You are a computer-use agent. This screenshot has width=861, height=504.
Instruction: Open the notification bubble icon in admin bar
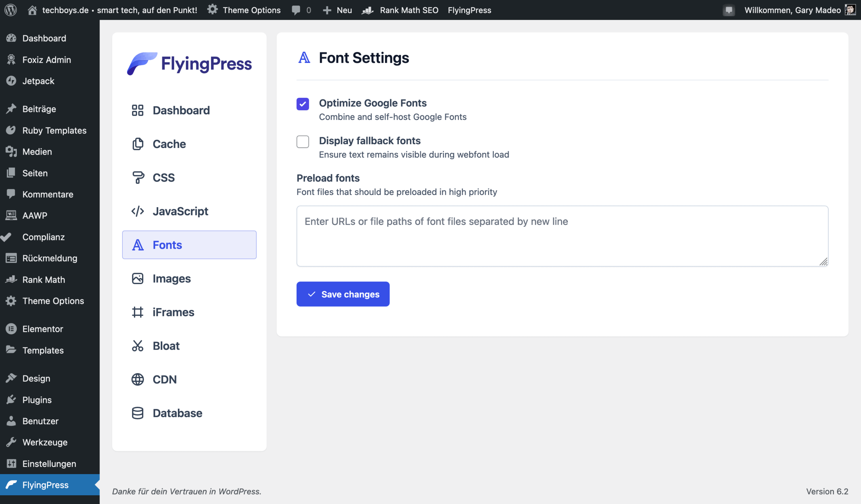pos(729,10)
